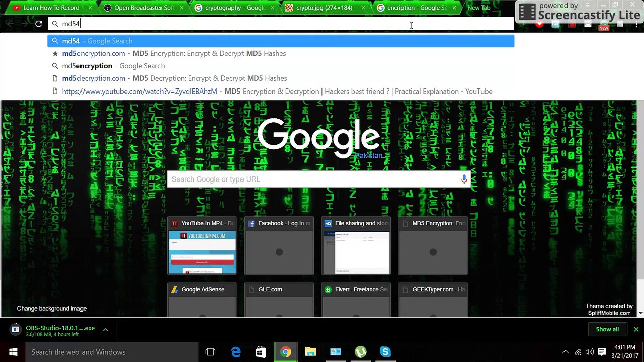Close the Open Broadcaster Software tab

(x=181, y=8)
